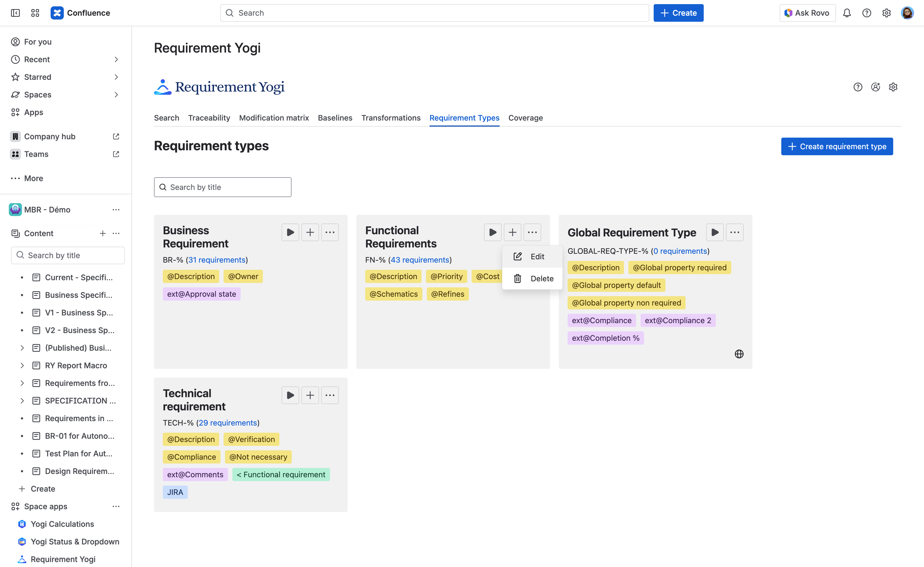The image size is (924, 567).
Task: Open the Yogi Calculations app
Action: [62, 524]
